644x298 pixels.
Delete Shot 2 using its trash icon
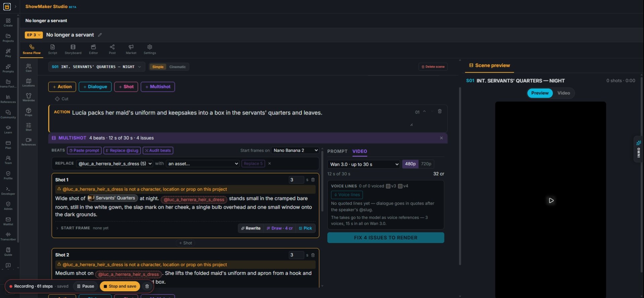pos(313,255)
